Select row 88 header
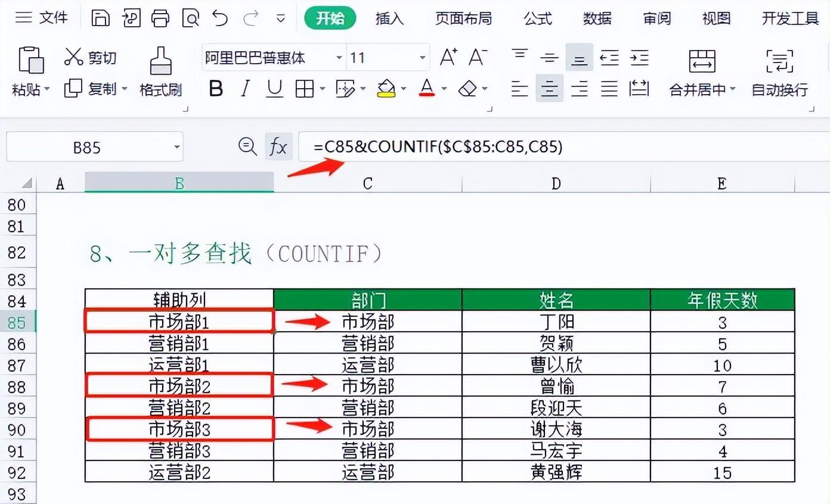 point(17,386)
